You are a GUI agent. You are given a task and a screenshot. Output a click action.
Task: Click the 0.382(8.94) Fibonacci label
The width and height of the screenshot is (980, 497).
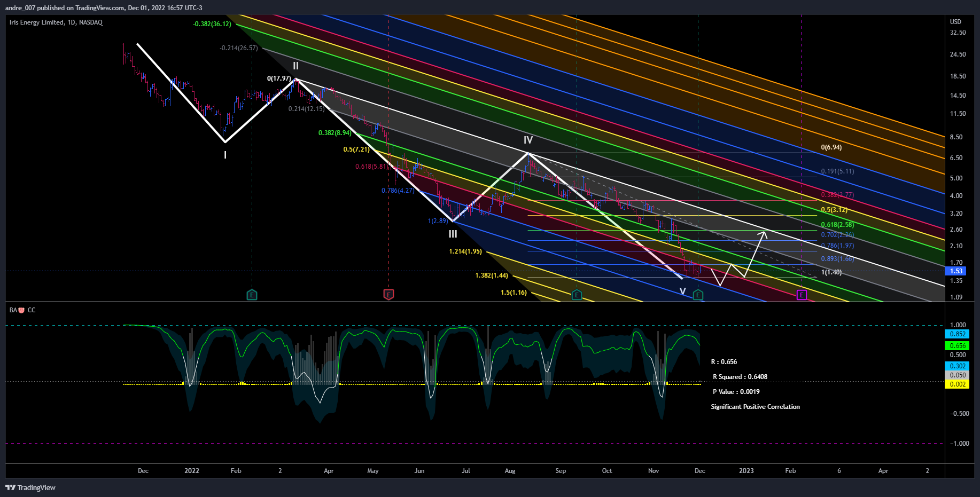click(x=335, y=133)
